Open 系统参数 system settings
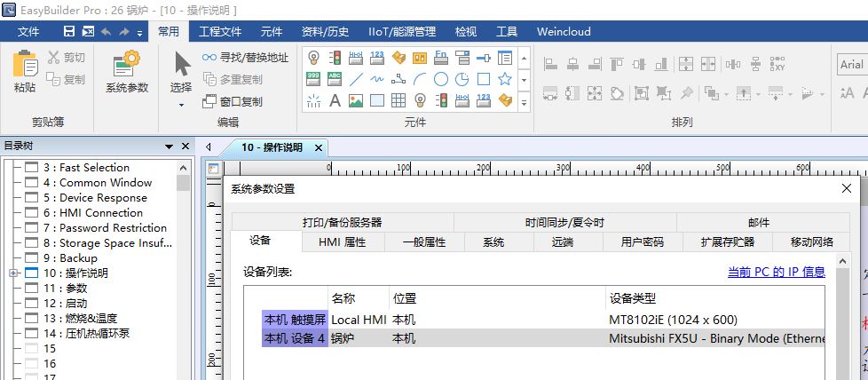The width and height of the screenshot is (868, 380). pyautogui.click(x=127, y=72)
